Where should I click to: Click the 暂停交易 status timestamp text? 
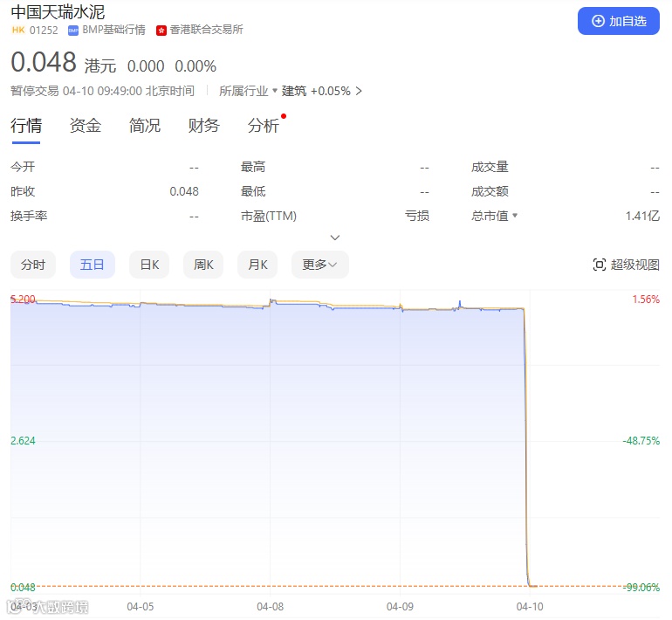[102, 91]
